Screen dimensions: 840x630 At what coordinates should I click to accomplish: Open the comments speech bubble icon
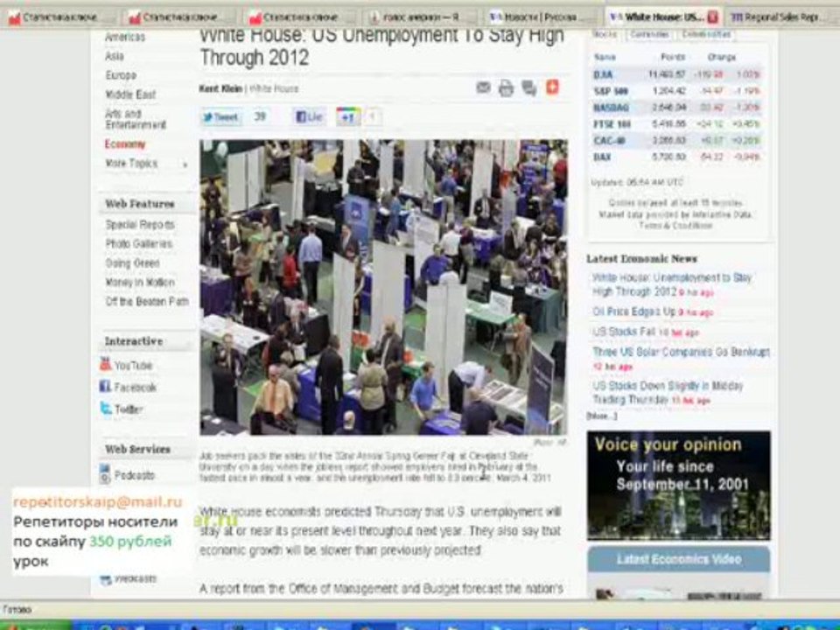(x=529, y=87)
